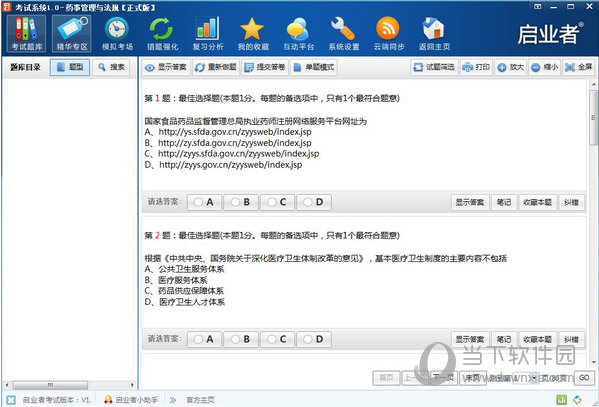Choose answer C for question 1
The height and width of the screenshot is (407, 599).
click(x=277, y=202)
